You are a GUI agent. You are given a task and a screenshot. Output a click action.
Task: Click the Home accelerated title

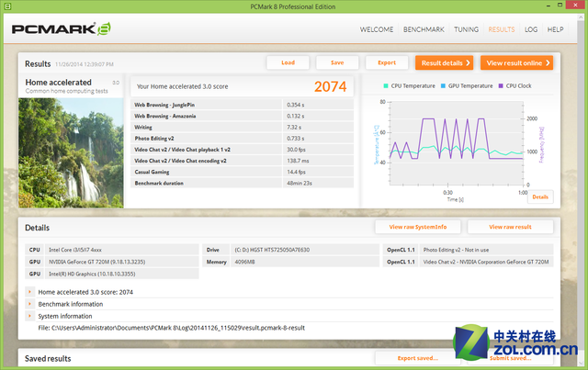click(58, 83)
